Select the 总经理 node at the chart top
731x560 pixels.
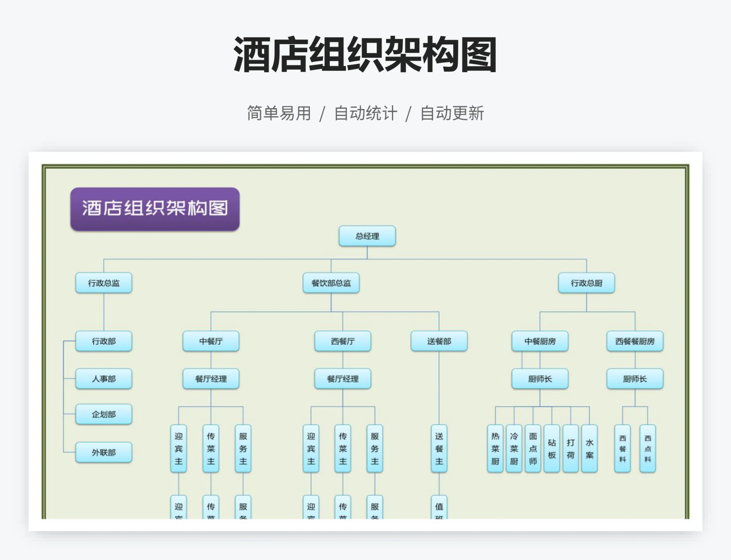367,236
